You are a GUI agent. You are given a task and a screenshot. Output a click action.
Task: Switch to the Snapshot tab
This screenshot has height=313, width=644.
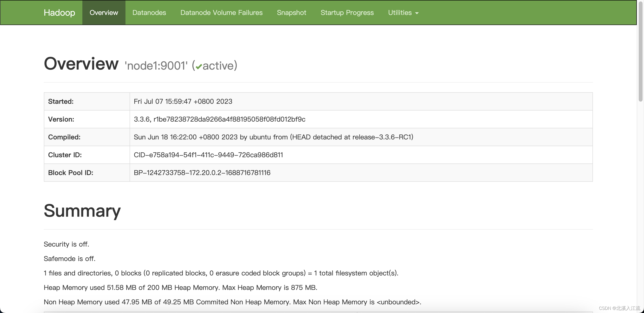(x=291, y=13)
